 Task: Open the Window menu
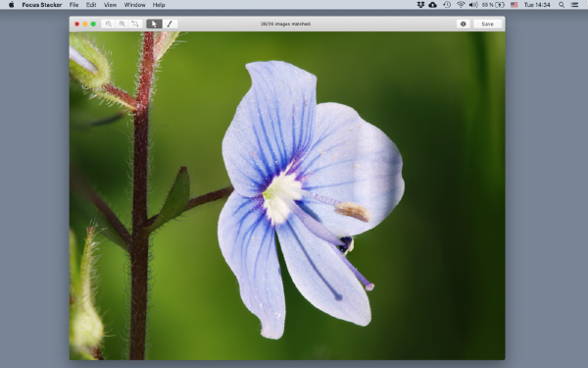[x=134, y=5]
